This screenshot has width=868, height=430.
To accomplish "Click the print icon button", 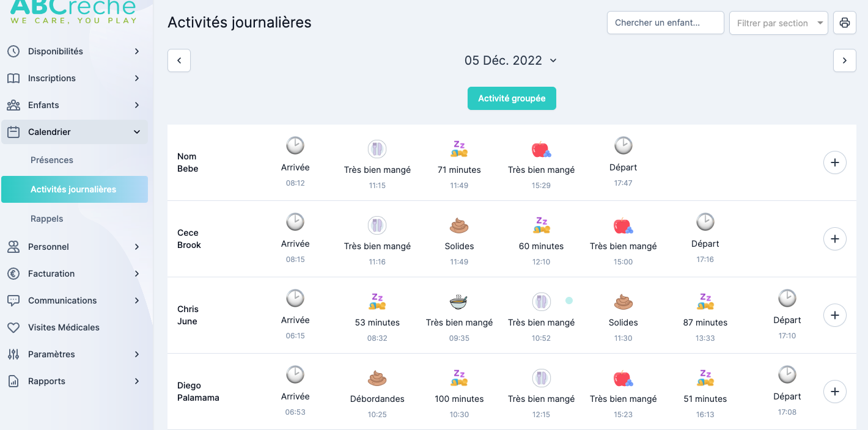I will [x=844, y=23].
